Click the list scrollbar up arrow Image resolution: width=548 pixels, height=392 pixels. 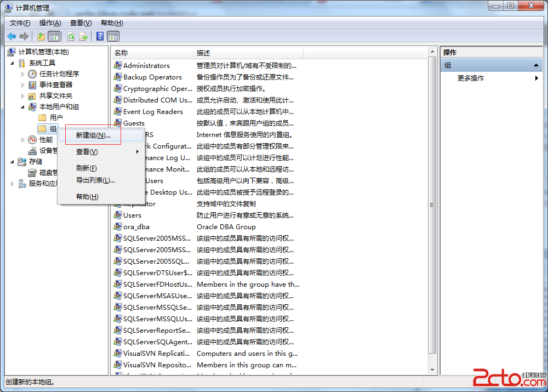(432, 52)
